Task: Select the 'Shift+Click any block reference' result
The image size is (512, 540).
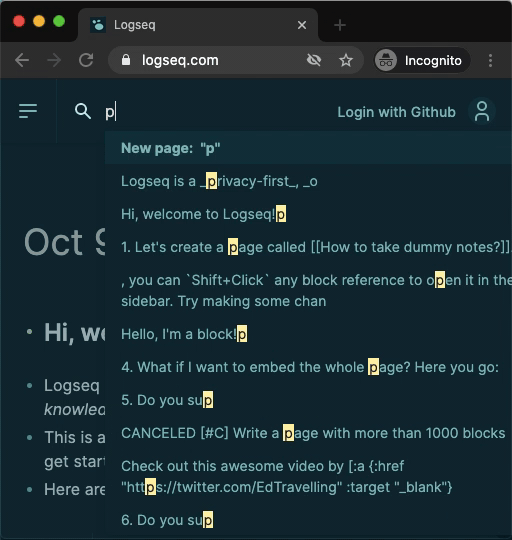Action: click(x=308, y=291)
